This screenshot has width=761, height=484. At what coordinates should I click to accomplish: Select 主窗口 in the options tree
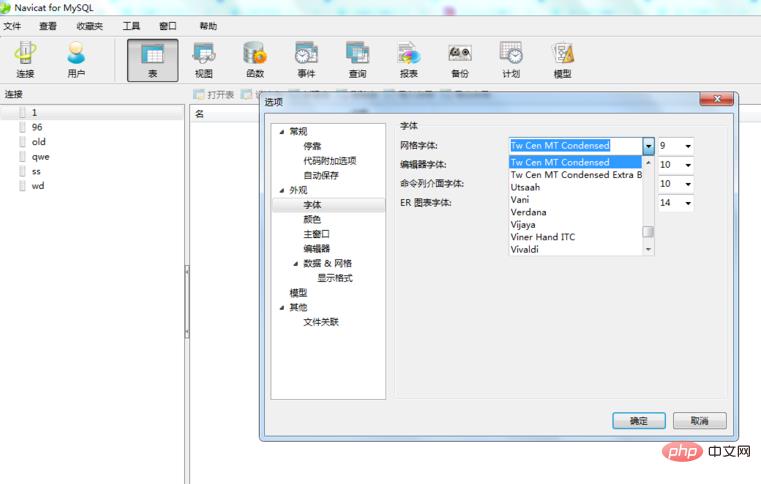coord(316,234)
